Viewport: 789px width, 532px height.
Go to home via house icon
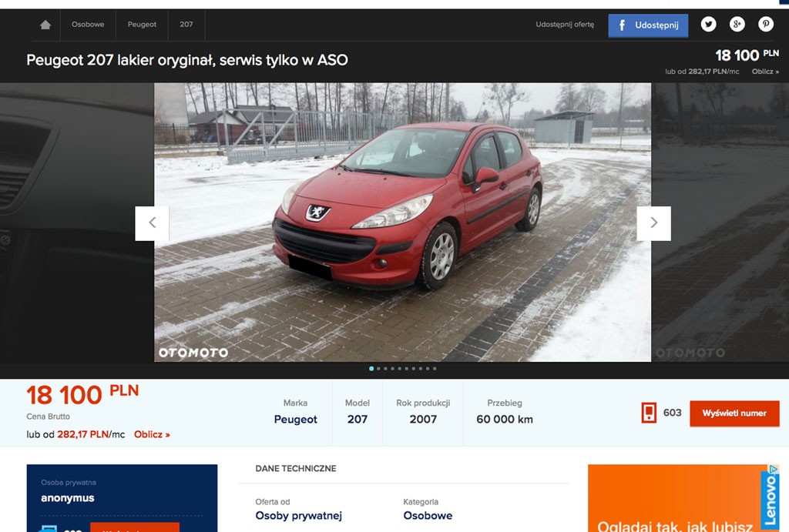click(x=45, y=25)
